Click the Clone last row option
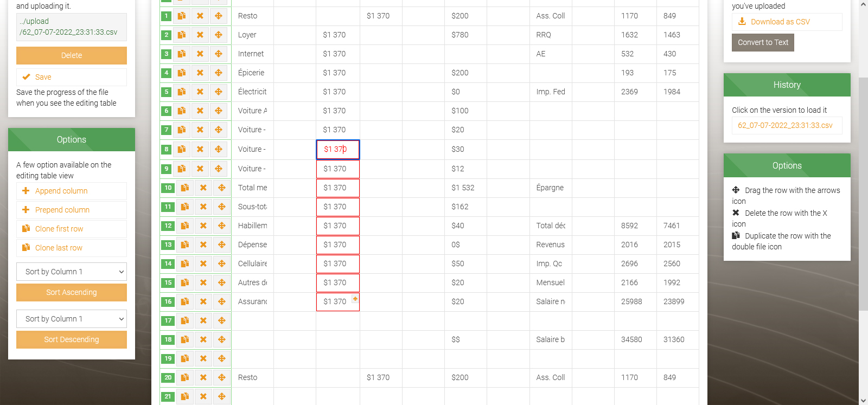 59,248
